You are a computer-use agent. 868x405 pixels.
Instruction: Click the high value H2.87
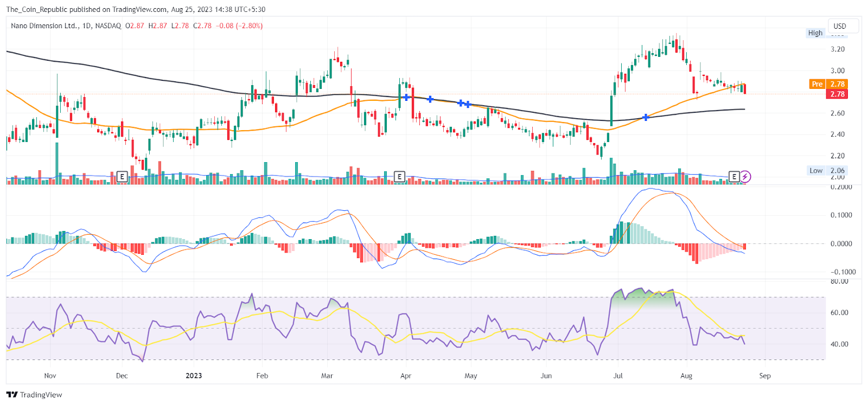pyautogui.click(x=158, y=25)
